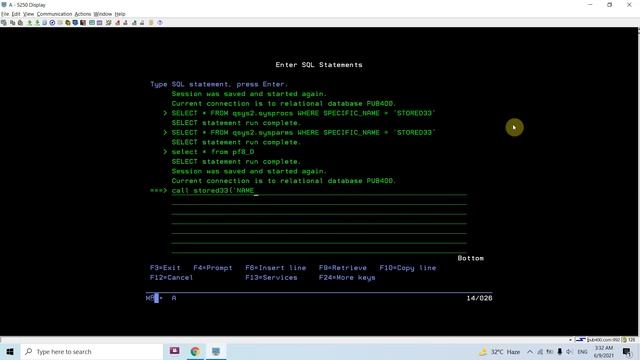Screen dimensions: 640x360
Task: Click the 'Bottom' indicator text
Action: tap(470, 258)
